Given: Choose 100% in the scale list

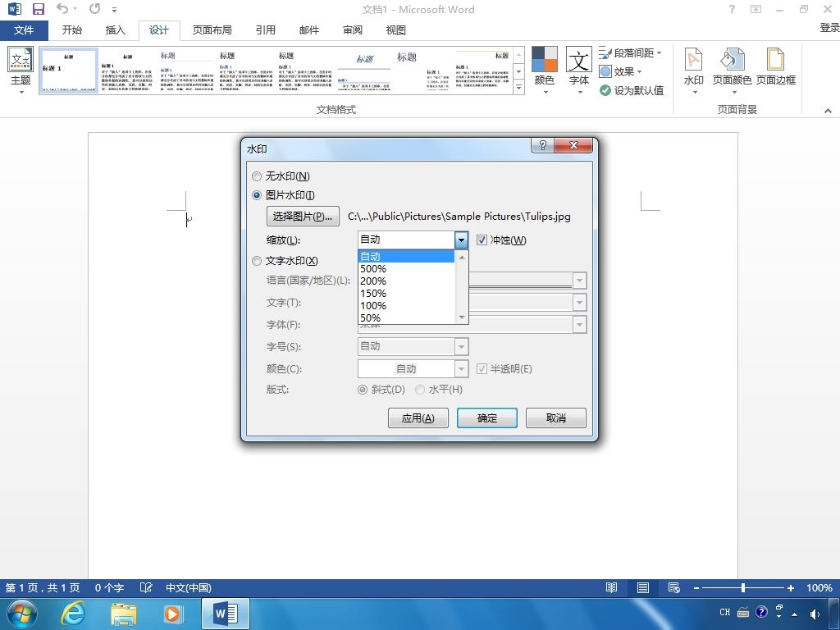Looking at the screenshot, I should tap(407, 306).
